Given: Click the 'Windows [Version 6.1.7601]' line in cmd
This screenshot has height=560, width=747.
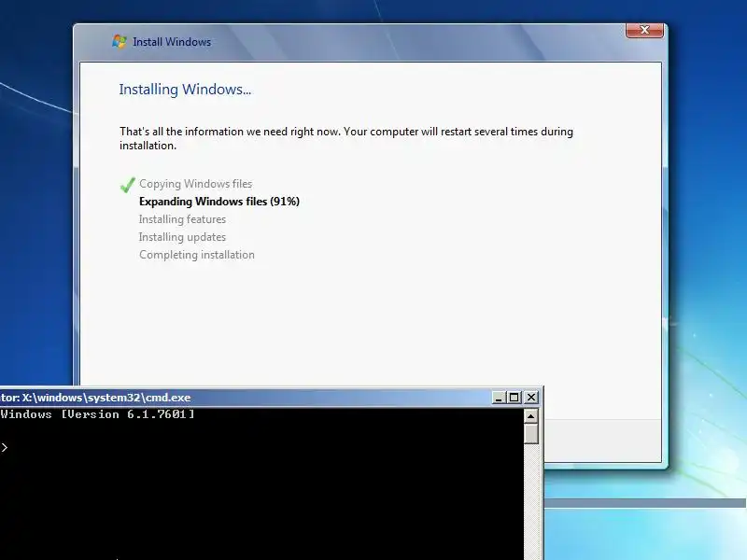Looking at the screenshot, I should click(98, 414).
